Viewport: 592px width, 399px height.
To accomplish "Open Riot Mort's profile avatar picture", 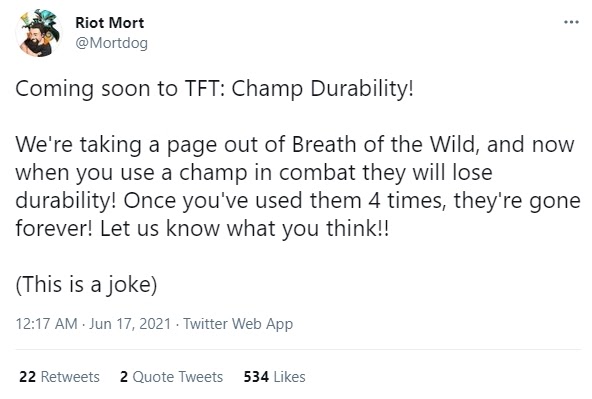I will pos(39,33).
